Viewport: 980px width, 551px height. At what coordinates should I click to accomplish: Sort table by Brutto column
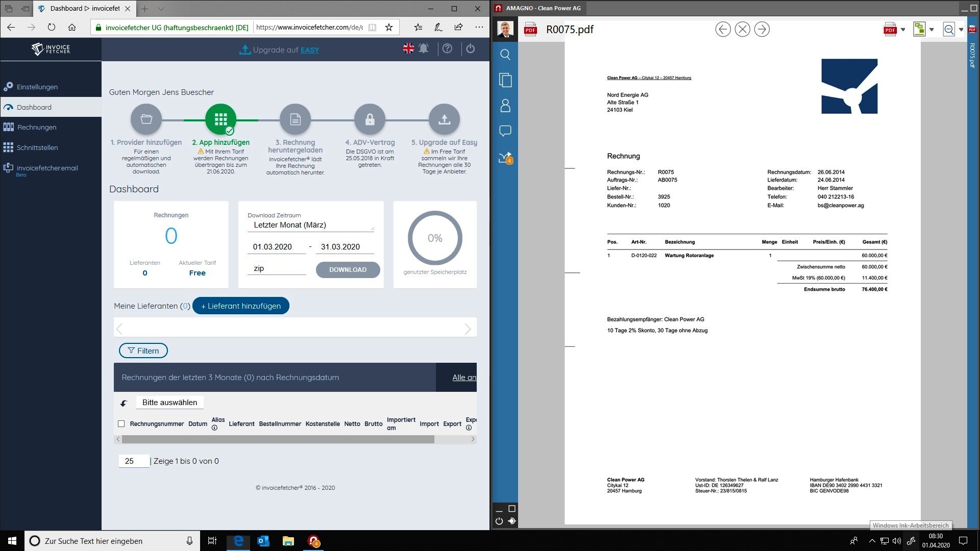(373, 424)
